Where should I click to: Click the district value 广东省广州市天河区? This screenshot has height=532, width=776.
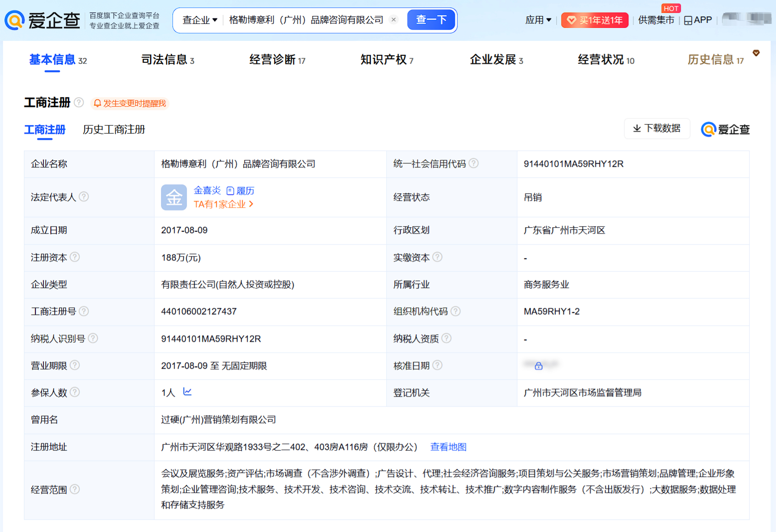tap(565, 230)
